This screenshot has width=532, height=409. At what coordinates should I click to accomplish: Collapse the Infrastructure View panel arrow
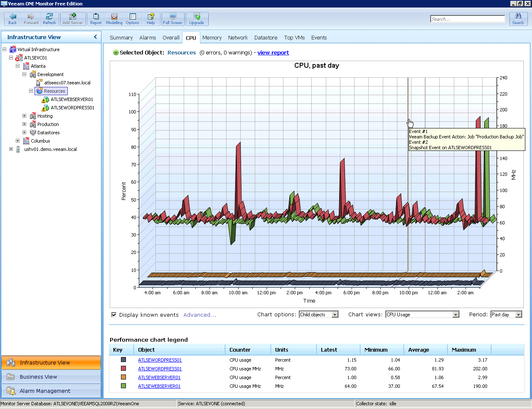(x=96, y=37)
